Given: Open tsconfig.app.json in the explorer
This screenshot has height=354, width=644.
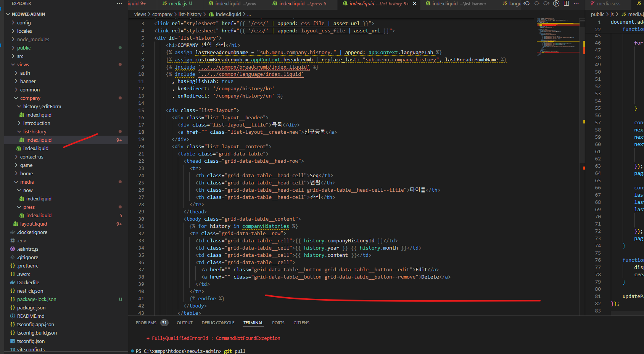Looking at the screenshot, I should (66, 324).
